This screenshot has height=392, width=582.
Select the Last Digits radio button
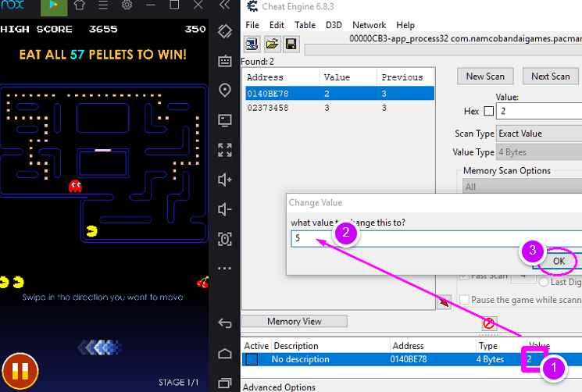[544, 282]
